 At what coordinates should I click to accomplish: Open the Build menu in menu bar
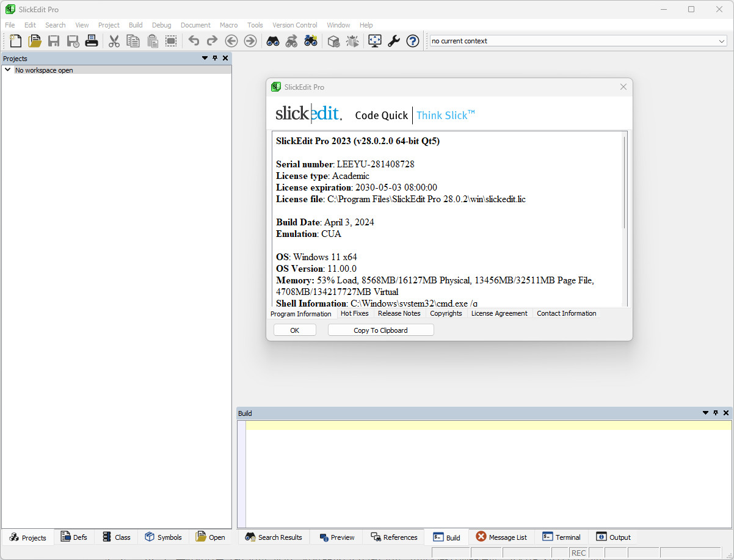click(x=136, y=25)
